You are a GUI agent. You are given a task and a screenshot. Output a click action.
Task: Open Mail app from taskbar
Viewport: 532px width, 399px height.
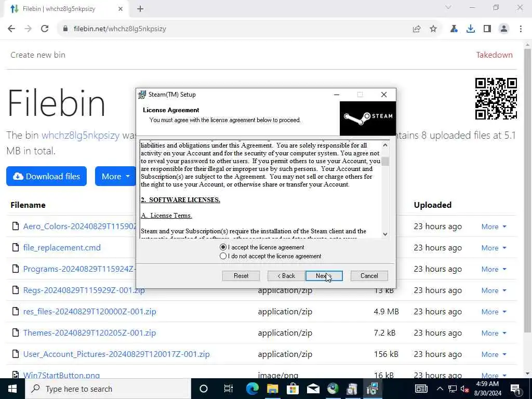coord(313,389)
